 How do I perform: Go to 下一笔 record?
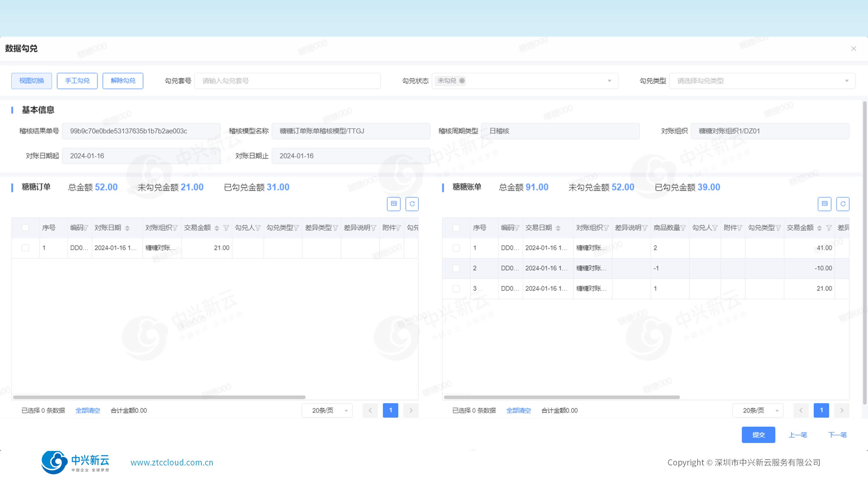[837, 435]
